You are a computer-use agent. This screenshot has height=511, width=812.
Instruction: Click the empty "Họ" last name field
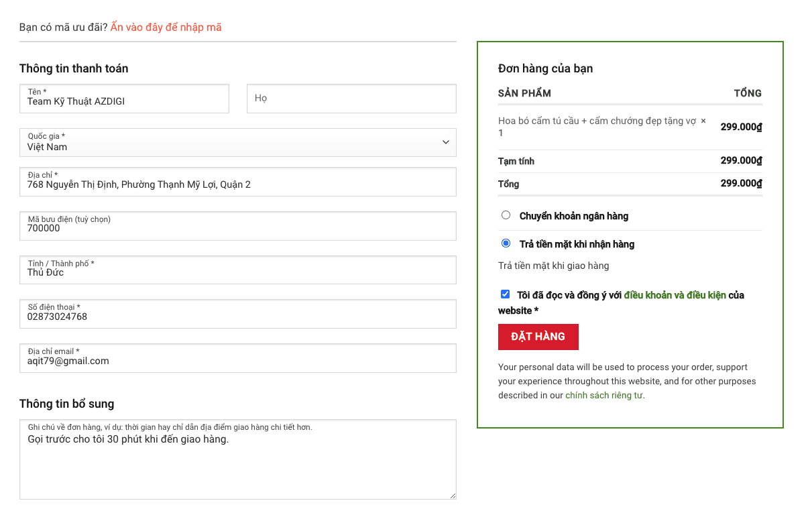pos(351,98)
